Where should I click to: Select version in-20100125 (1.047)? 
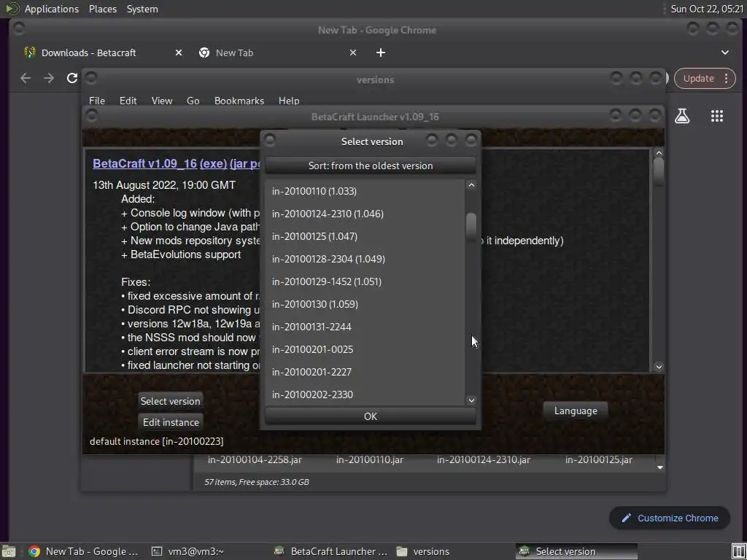365,236
